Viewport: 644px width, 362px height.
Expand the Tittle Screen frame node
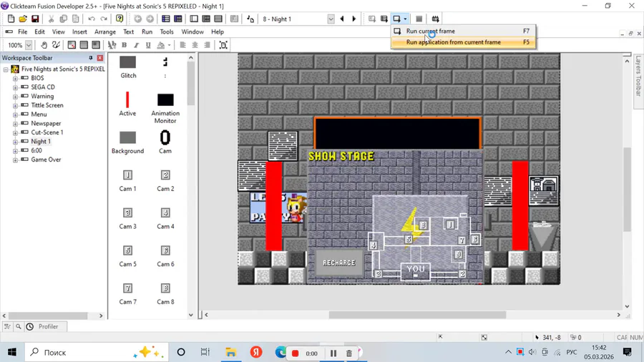click(x=15, y=105)
